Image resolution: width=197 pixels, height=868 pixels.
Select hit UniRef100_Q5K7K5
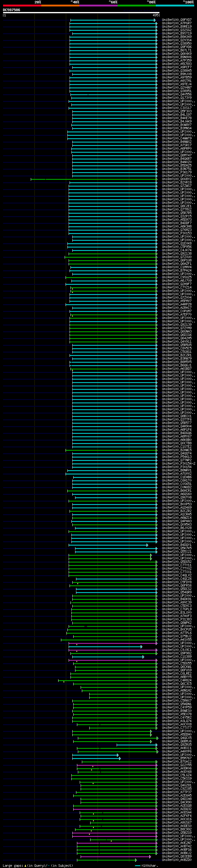(176, 548)
